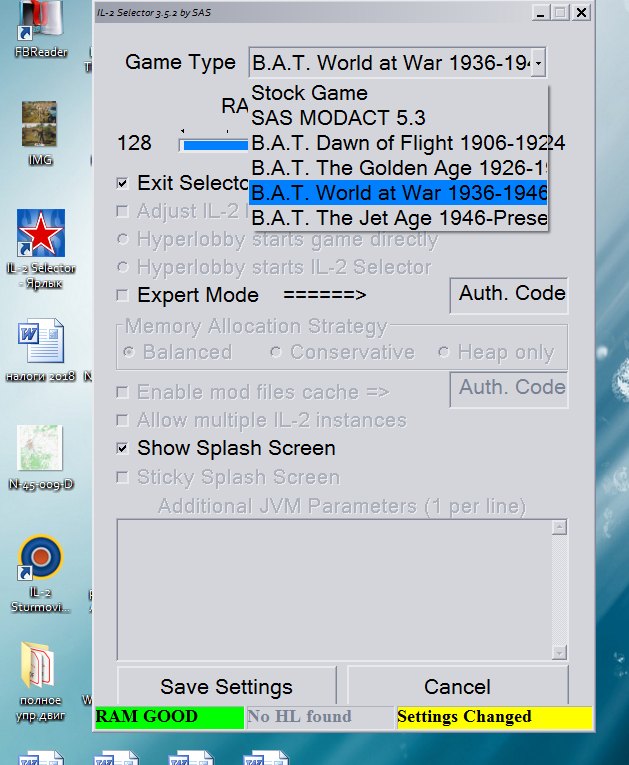Toggle the Sticky Splash Screen checkbox

tap(122, 477)
